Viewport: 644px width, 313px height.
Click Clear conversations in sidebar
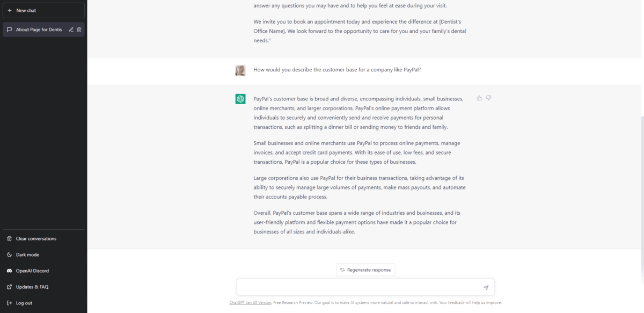click(36, 238)
